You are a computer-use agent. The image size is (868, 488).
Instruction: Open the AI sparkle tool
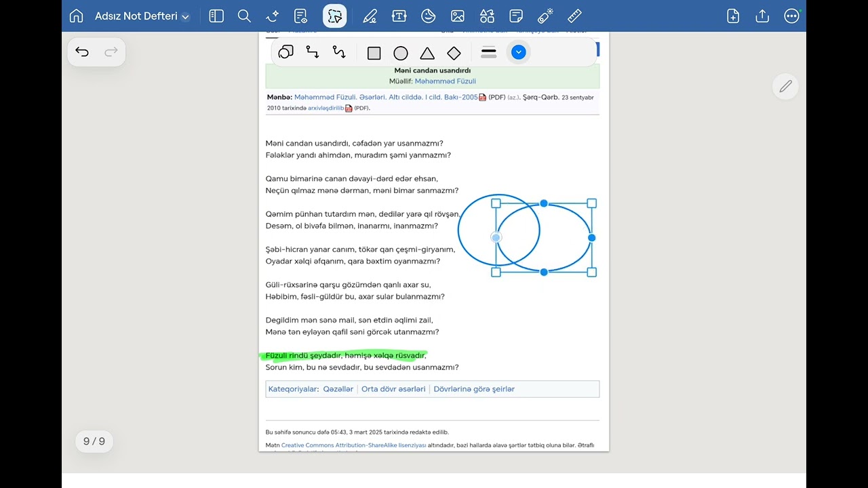tap(273, 16)
